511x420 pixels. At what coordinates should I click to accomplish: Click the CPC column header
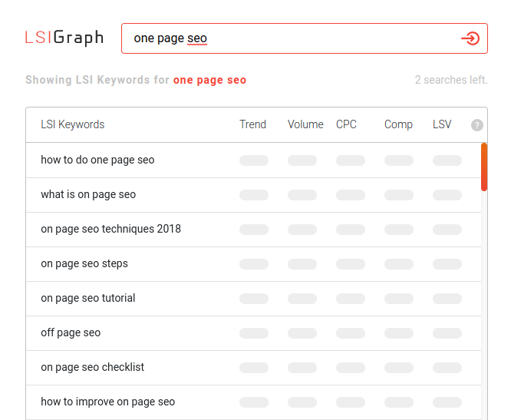point(346,124)
